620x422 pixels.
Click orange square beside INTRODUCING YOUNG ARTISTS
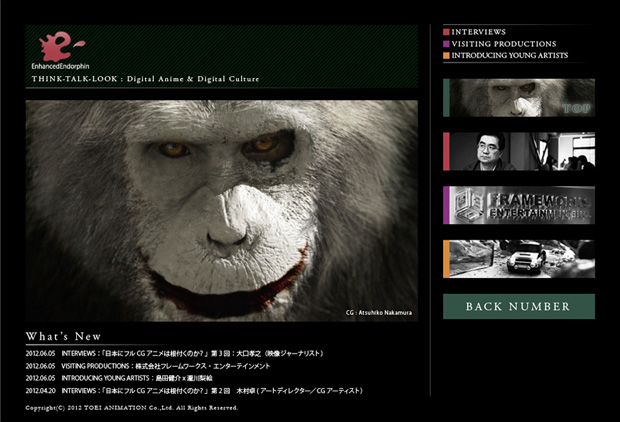[446, 56]
